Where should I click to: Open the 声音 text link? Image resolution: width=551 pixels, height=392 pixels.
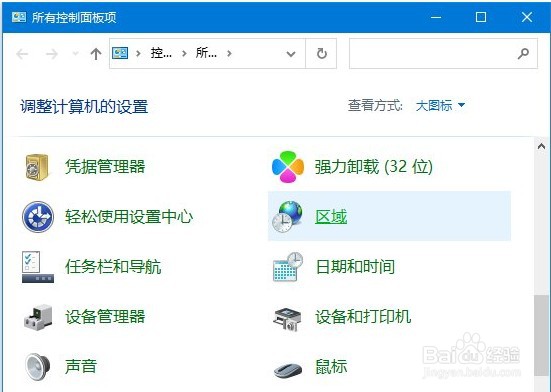[81, 366]
